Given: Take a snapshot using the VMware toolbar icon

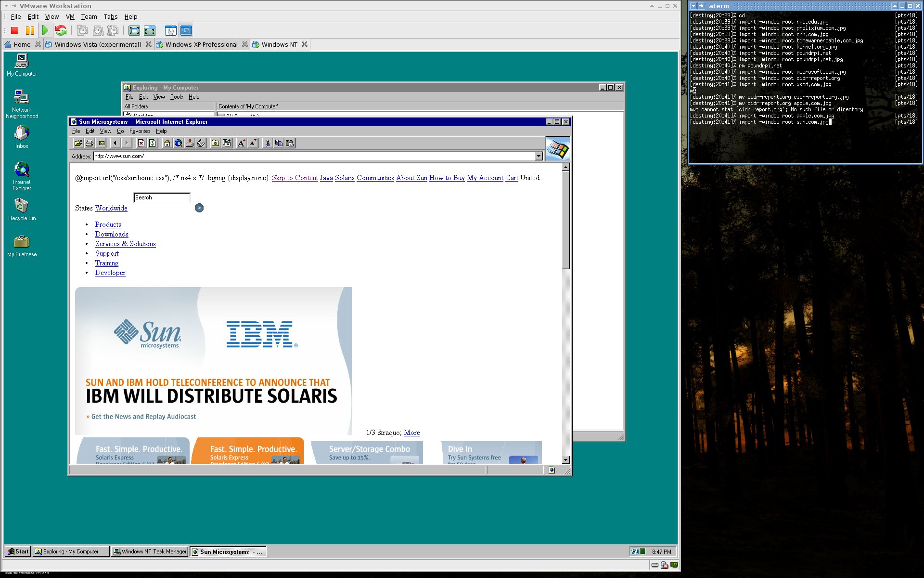Looking at the screenshot, I should click(x=82, y=30).
